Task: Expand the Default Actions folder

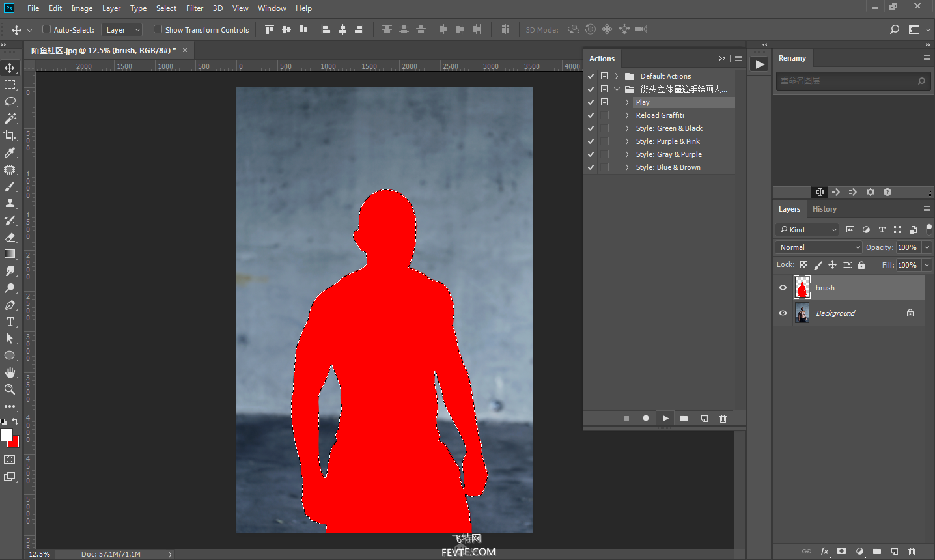Action: [617, 76]
